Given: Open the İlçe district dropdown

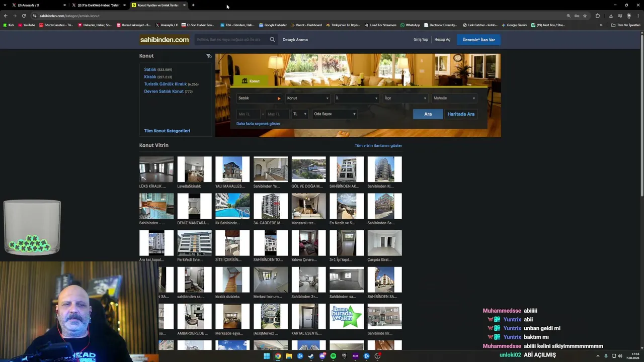Looking at the screenshot, I should [406, 98].
